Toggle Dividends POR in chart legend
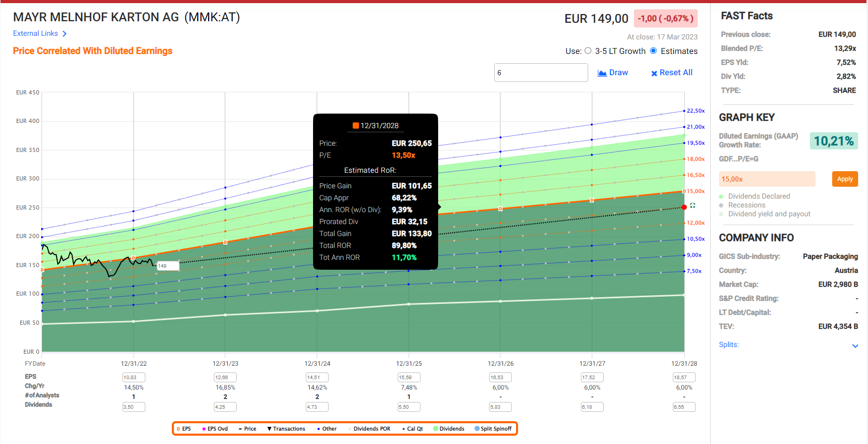This screenshot has width=868, height=444. pyautogui.click(x=371, y=429)
